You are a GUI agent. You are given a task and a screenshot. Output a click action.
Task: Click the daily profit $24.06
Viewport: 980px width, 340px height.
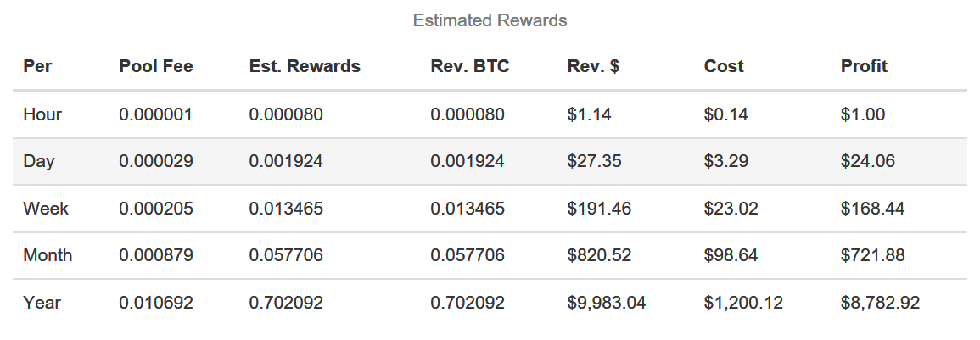point(868,161)
